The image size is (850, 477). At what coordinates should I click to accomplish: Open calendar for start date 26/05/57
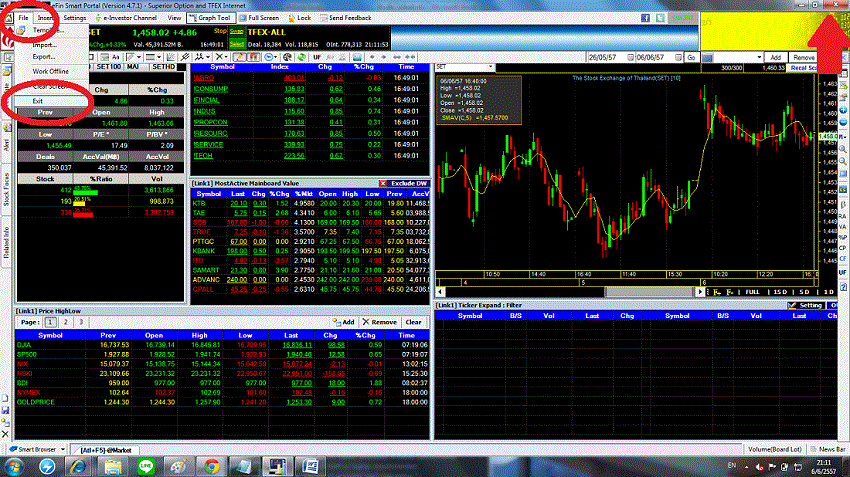coord(630,57)
